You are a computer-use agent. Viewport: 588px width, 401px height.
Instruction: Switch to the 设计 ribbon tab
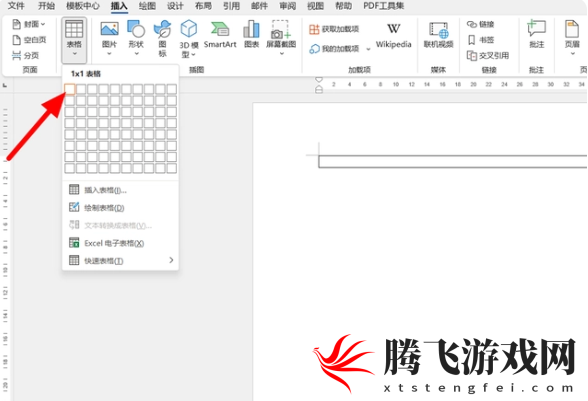point(175,6)
